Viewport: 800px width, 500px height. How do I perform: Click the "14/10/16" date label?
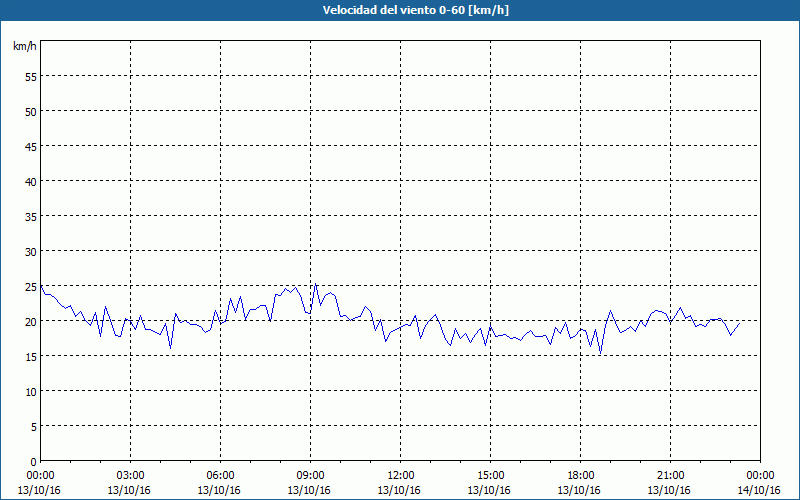click(x=759, y=490)
